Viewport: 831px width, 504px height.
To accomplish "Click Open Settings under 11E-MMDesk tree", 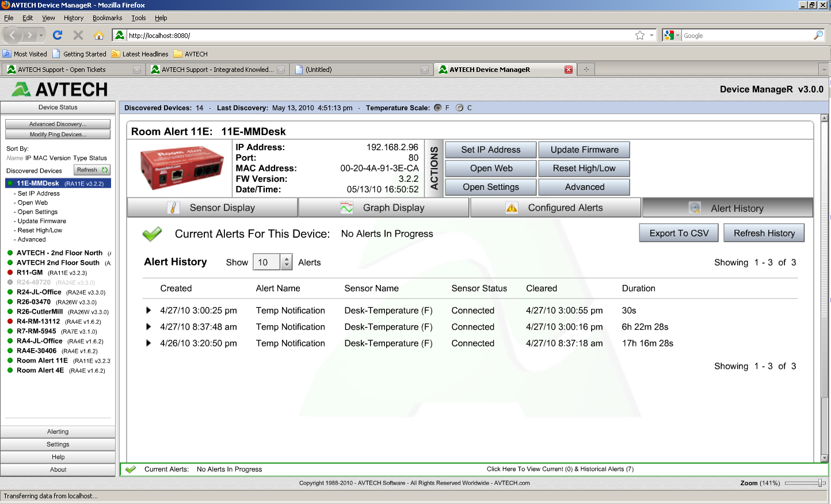I will 37,212.
